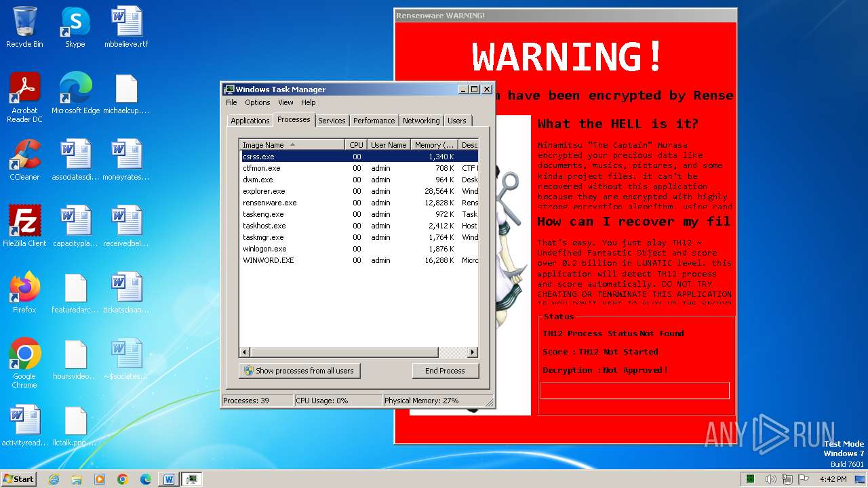Open the Recycle Bin desktop icon
This screenshot has height=488, width=868.
coord(24,27)
